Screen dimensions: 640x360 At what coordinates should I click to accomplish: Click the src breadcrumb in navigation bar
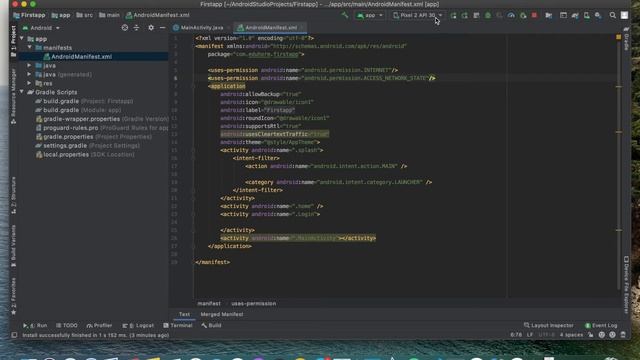click(84, 15)
